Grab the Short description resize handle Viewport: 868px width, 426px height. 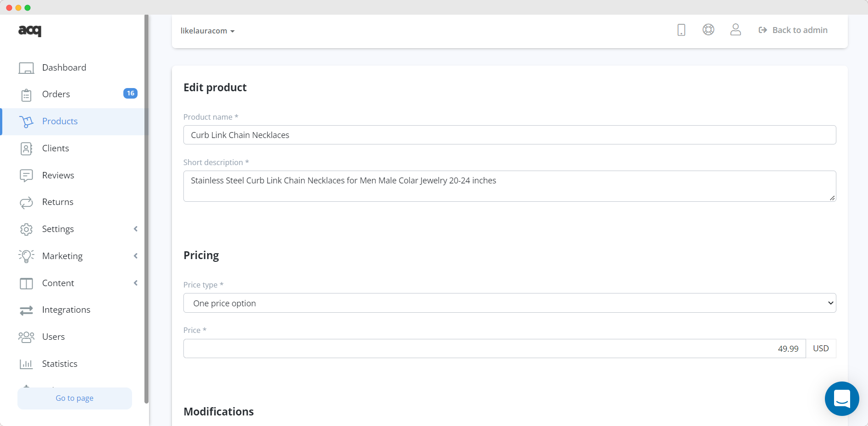click(832, 198)
